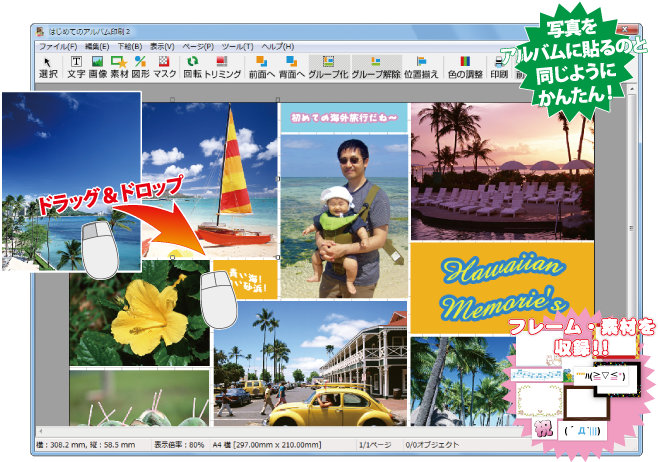Choose the 文字 text tool
Image resolution: width=658 pixels, height=462 pixels.
tap(76, 68)
